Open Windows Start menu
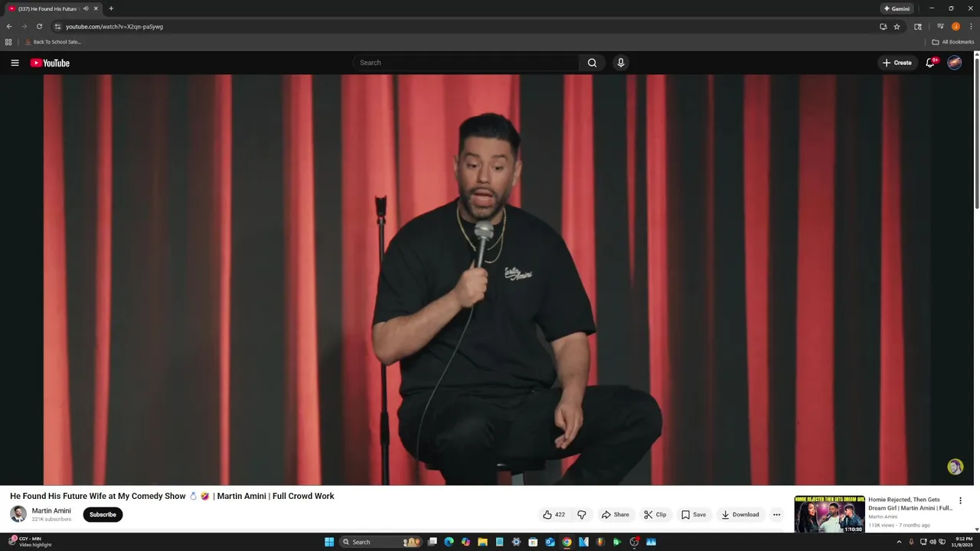 tap(329, 542)
